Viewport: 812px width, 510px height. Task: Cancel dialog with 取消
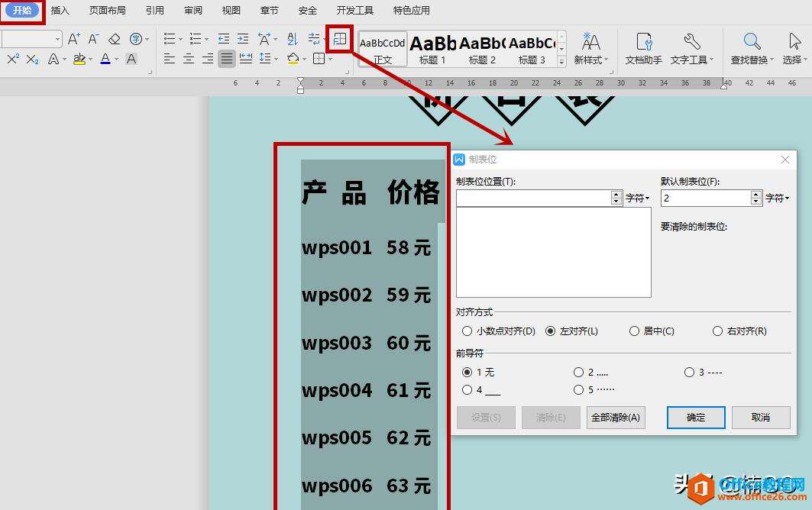pos(761,418)
